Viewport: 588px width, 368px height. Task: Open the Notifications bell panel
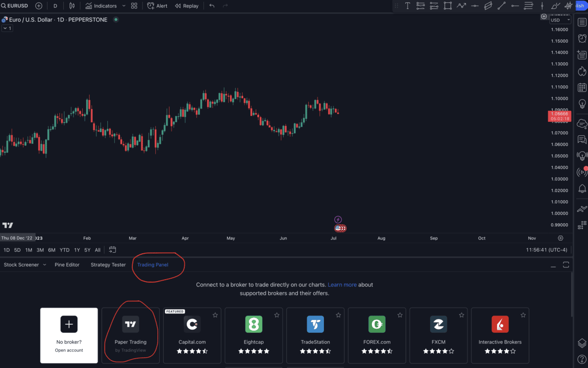582,188
